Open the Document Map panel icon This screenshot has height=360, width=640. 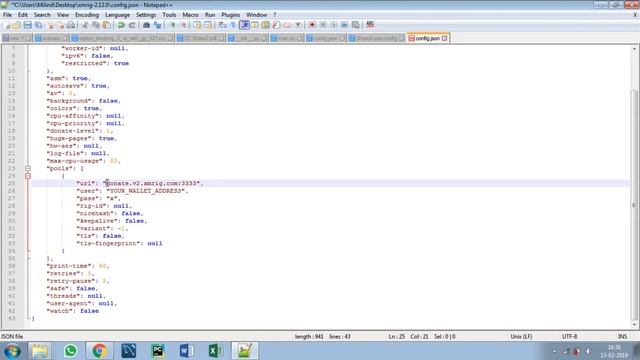click(x=265, y=25)
